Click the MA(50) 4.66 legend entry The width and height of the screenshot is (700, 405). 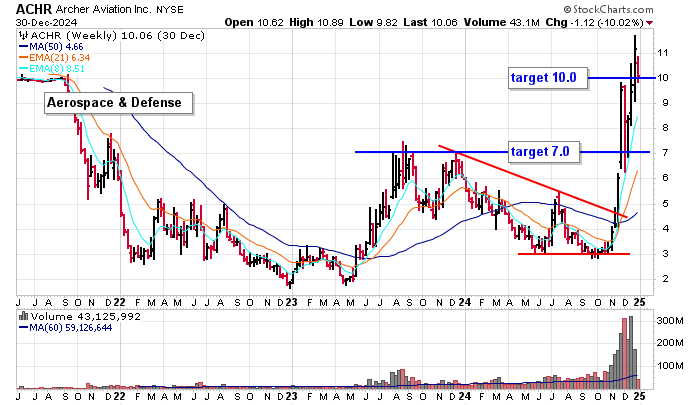click(x=51, y=46)
